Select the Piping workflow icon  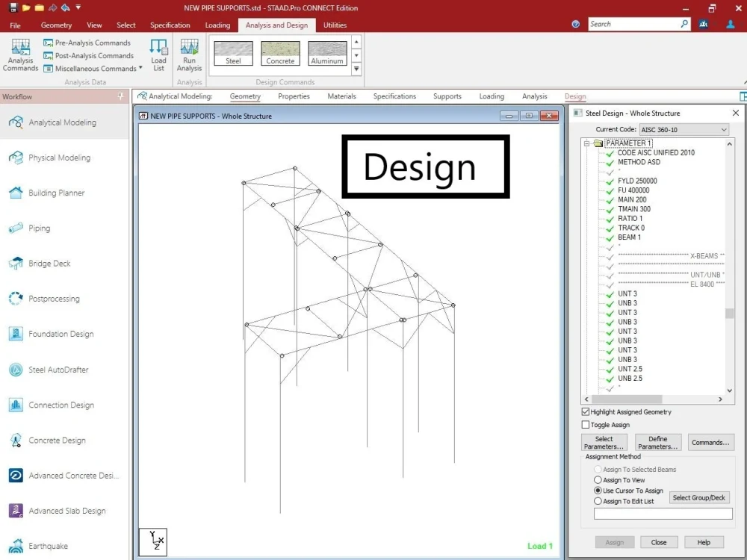pos(15,228)
